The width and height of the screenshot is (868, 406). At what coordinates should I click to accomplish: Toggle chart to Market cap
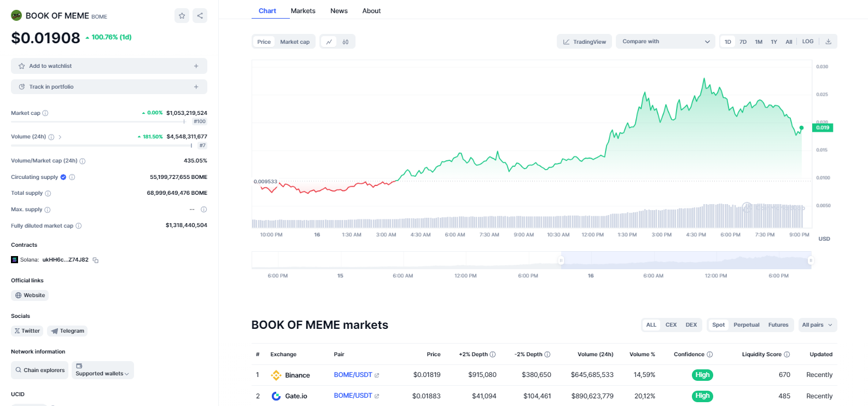(x=295, y=42)
